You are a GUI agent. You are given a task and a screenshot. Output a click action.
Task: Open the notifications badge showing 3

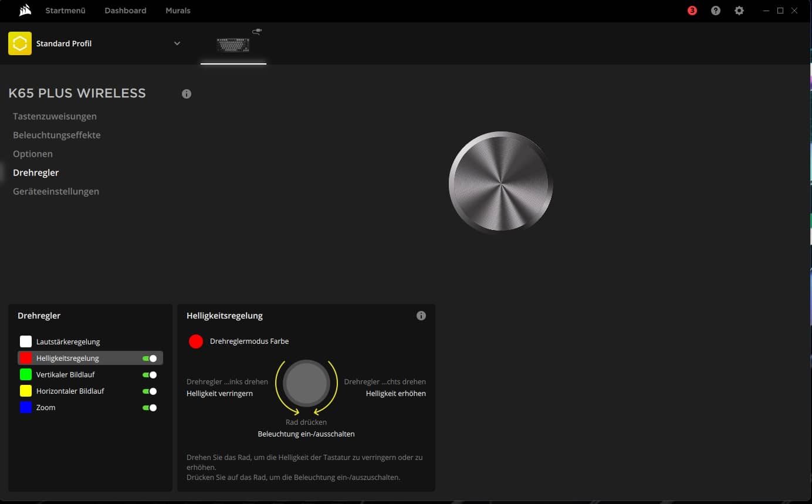(692, 11)
